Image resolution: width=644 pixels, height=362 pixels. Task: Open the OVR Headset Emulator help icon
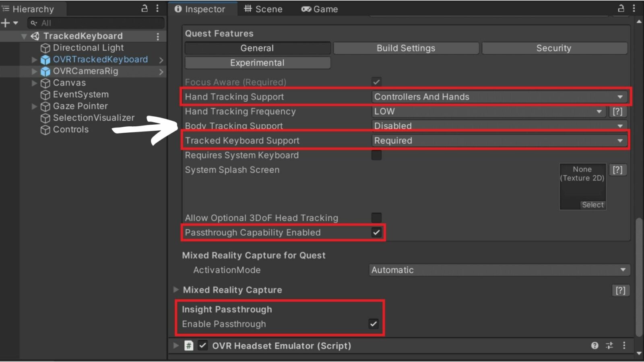pos(594,346)
